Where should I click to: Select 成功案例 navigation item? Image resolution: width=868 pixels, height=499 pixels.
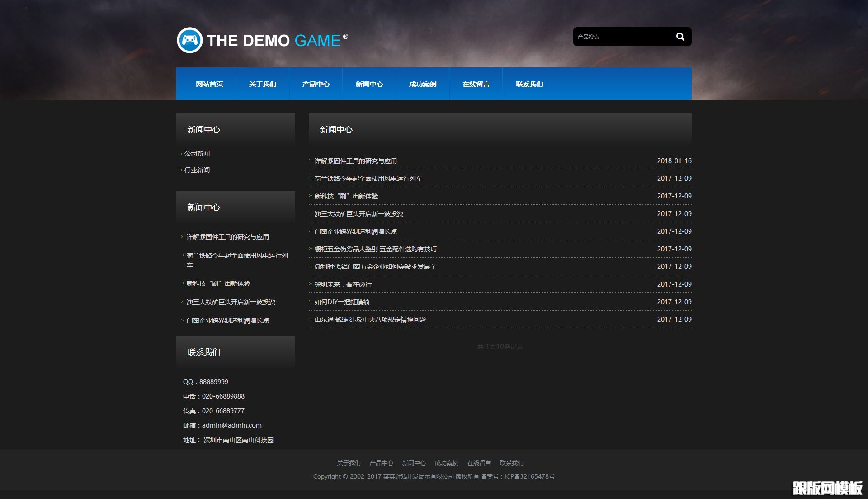point(423,84)
